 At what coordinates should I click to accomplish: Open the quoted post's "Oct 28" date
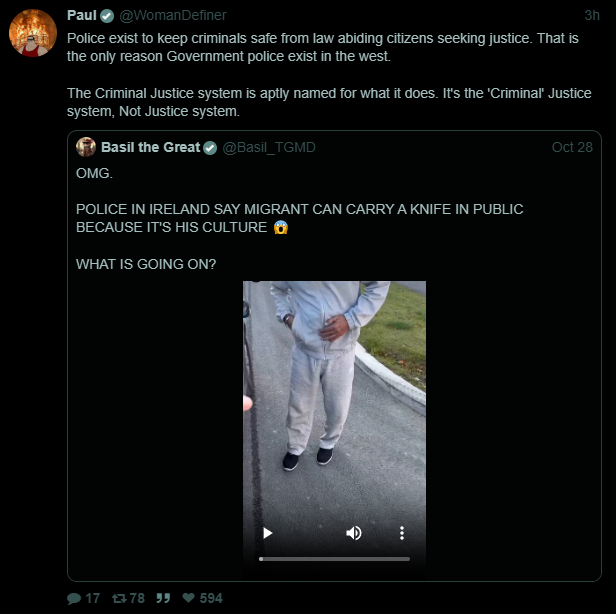pos(572,147)
